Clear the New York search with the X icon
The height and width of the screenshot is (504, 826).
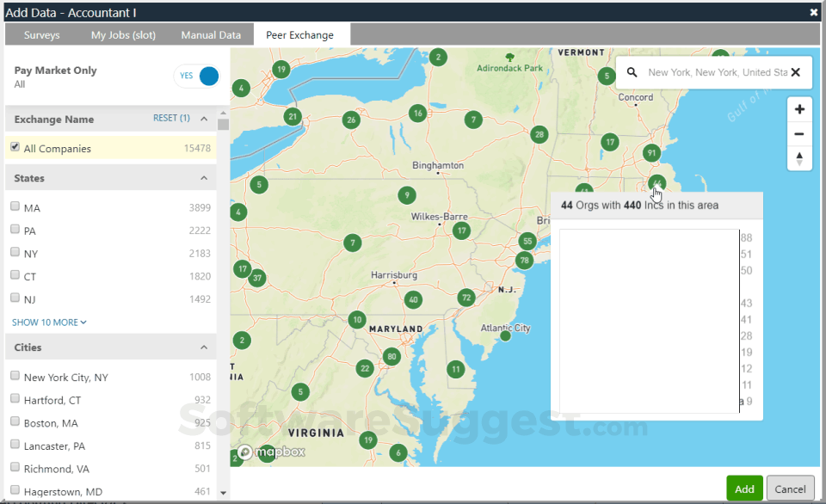tap(796, 72)
